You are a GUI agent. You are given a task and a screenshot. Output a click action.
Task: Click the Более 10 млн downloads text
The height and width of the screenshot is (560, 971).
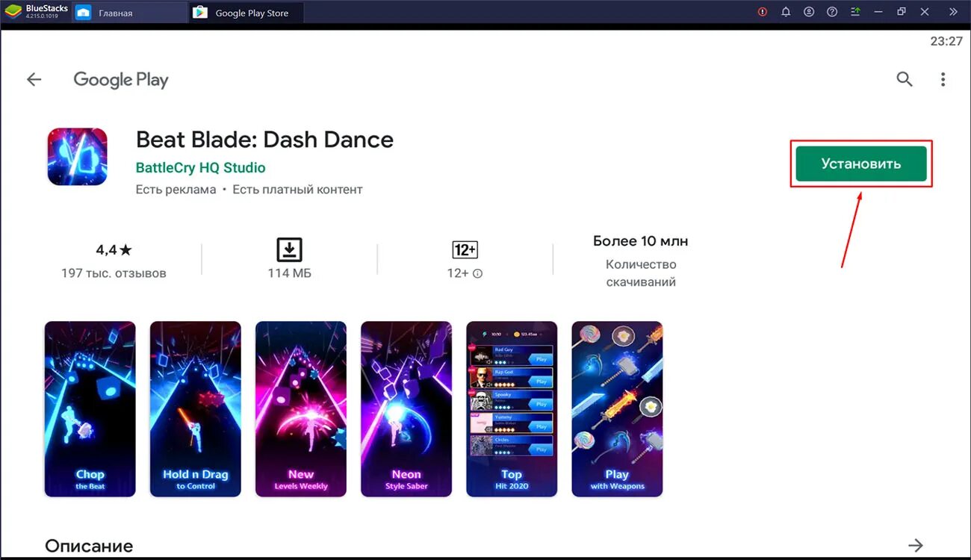[641, 241]
